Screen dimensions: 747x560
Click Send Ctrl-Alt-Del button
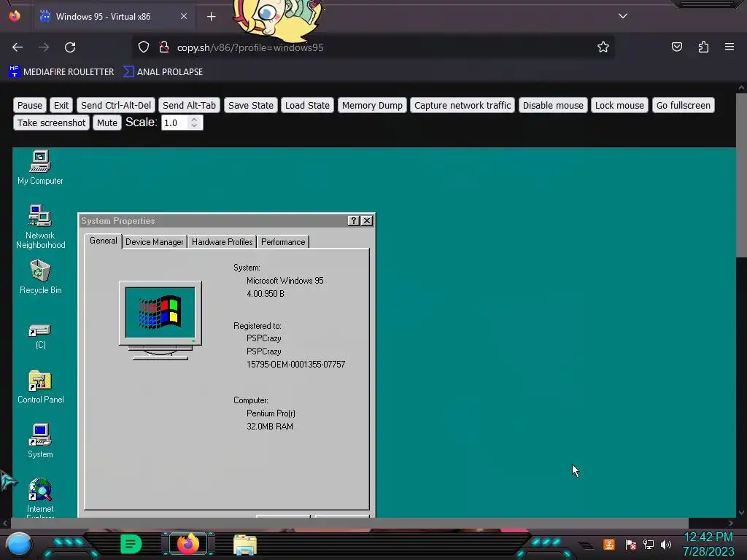coord(116,105)
